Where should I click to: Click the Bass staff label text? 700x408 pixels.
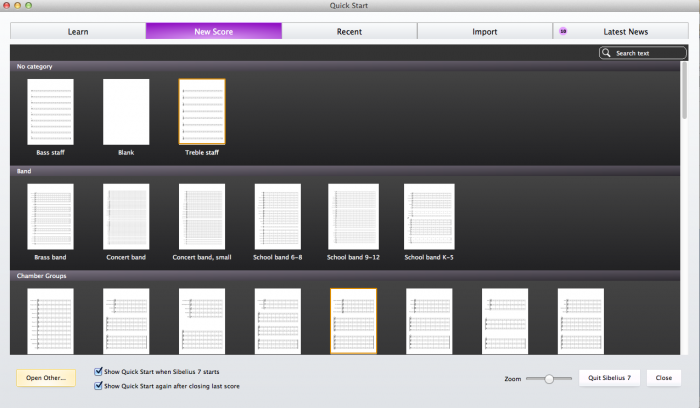pyautogui.click(x=50, y=152)
